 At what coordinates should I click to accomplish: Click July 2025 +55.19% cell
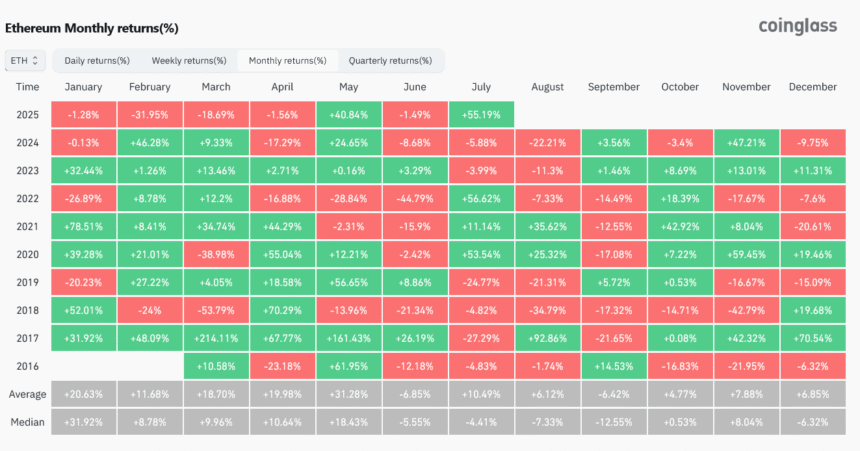483,113
